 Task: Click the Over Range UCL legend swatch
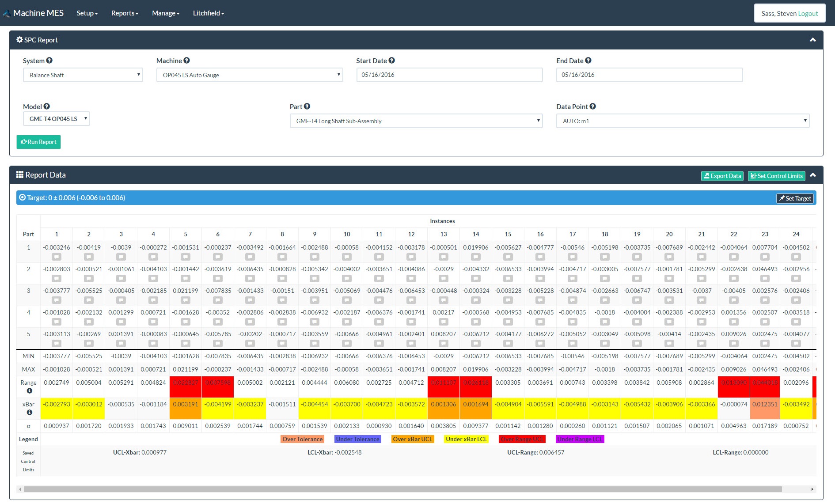coord(522,439)
